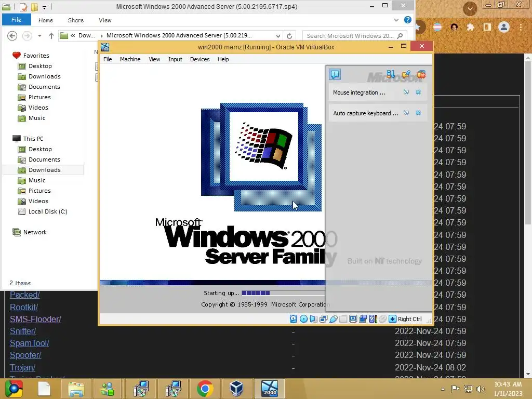Click the volume speaker icon in system tray

pos(481,389)
